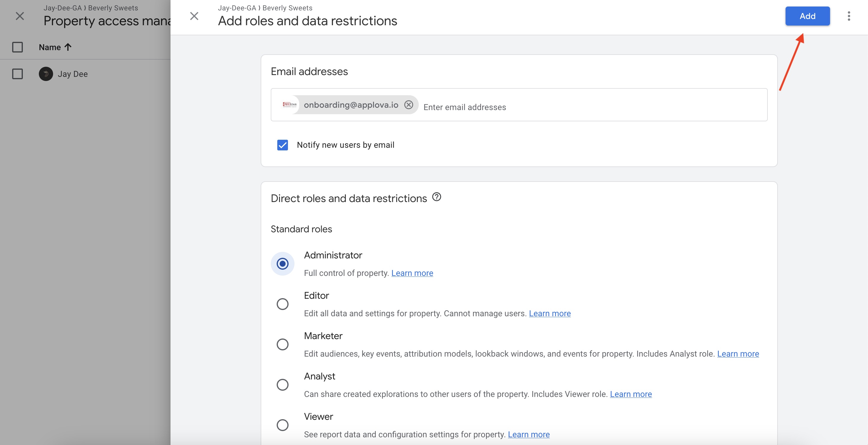Screen dimensions: 868x445
Task: Open Learn more link for Editor role
Action: [550, 314]
